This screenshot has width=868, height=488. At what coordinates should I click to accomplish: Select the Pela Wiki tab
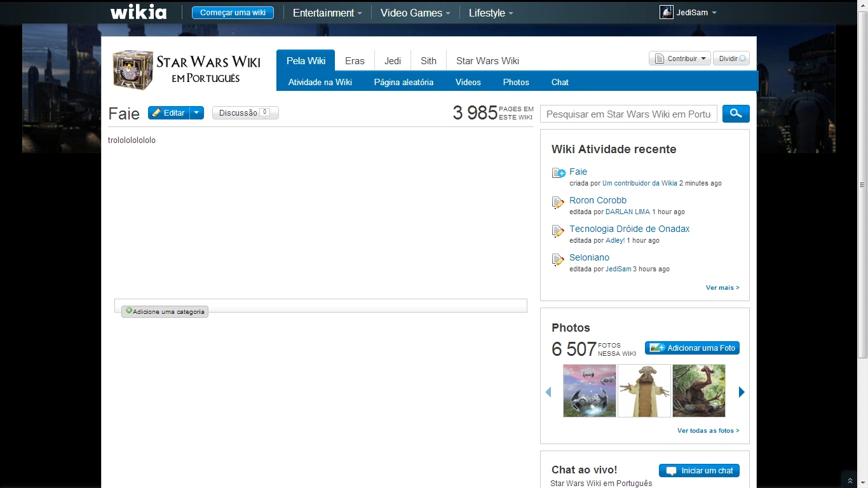click(306, 61)
